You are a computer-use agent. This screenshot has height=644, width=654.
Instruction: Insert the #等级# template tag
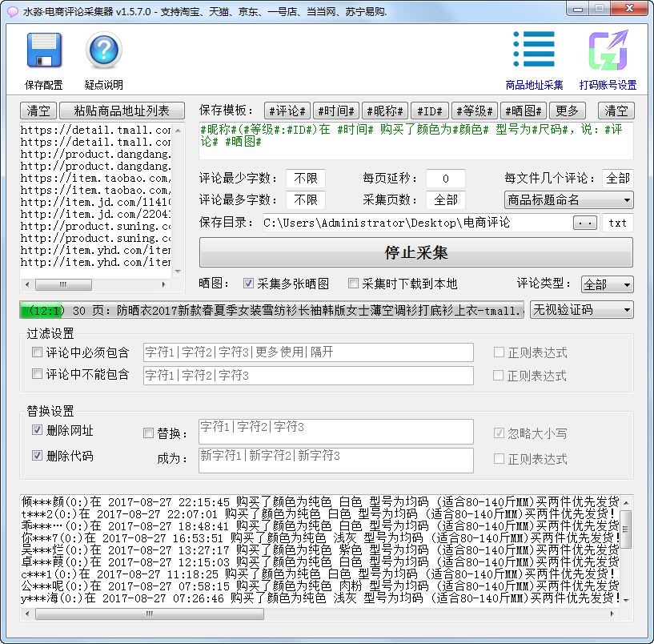pyautogui.click(x=475, y=111)
